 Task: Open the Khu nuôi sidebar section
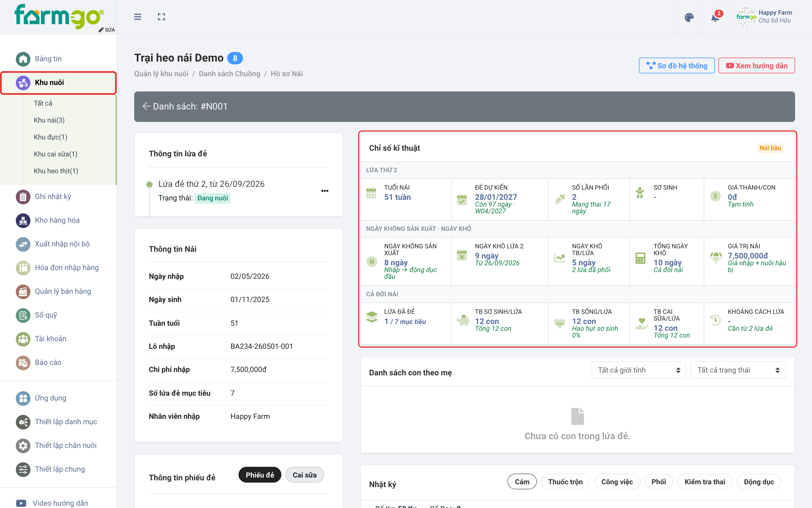(58, 83)
